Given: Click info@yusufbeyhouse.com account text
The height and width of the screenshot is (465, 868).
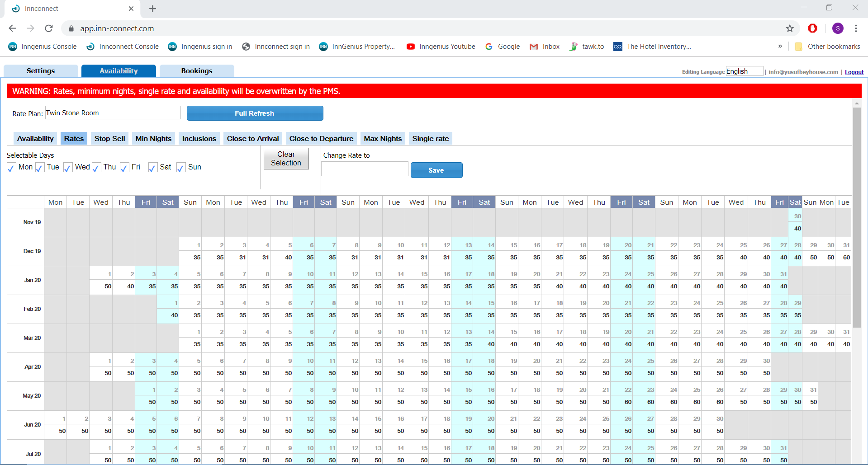Looking at the screenshot, I should (803, 72).
